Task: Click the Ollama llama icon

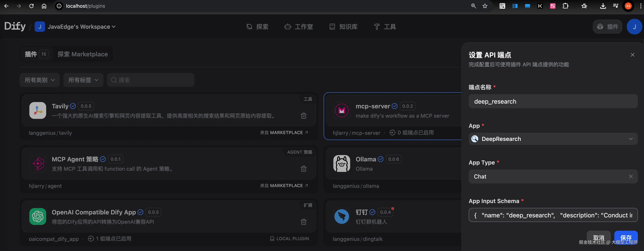Action: [x=342, y=163]
